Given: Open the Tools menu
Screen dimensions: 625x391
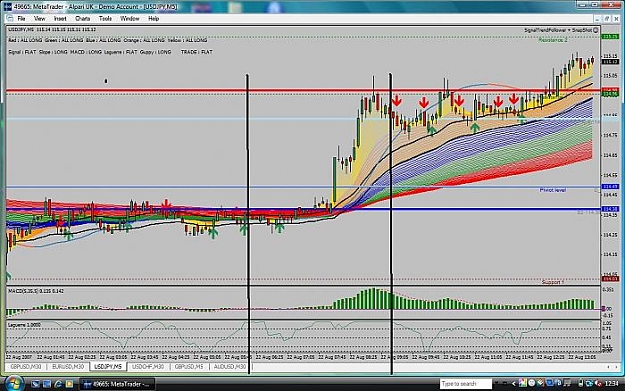Looking at the screenshot, I should point(105,18).
